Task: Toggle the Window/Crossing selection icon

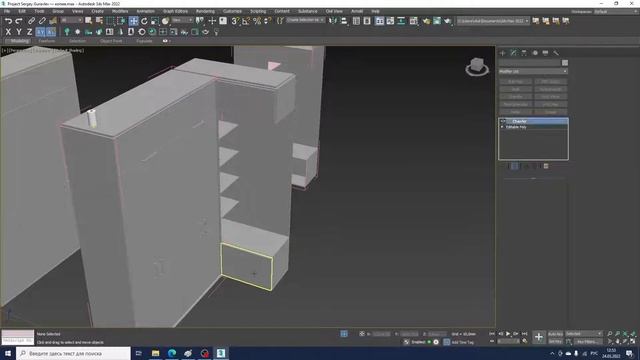Action: click(x=121, y=21)
